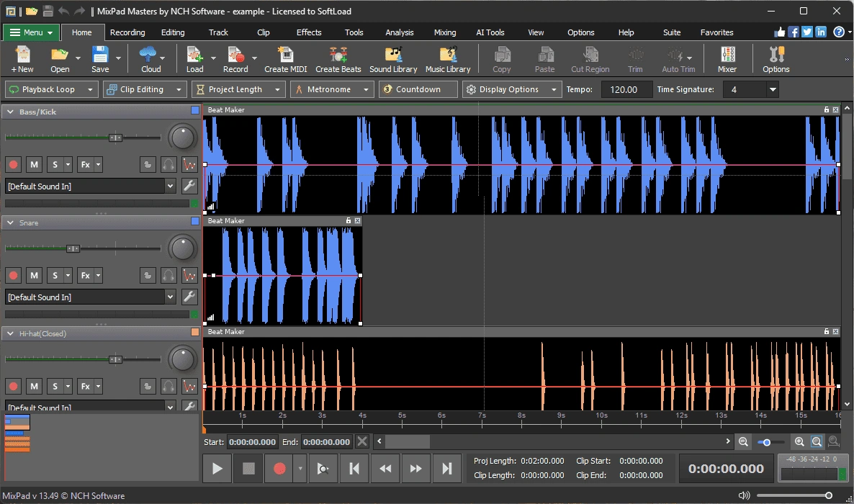Zoom out the timeline
854x504 pixels.
[743, 442]
